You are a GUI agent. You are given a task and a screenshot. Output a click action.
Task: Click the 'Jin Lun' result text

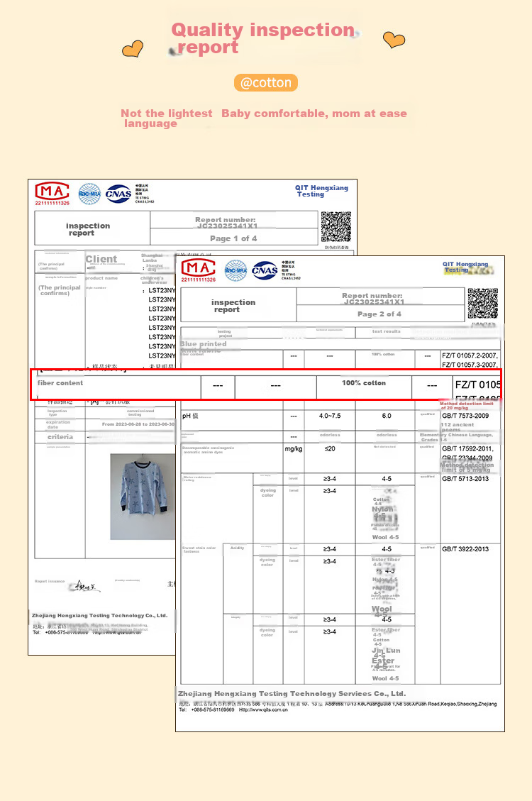pos(386,651)
